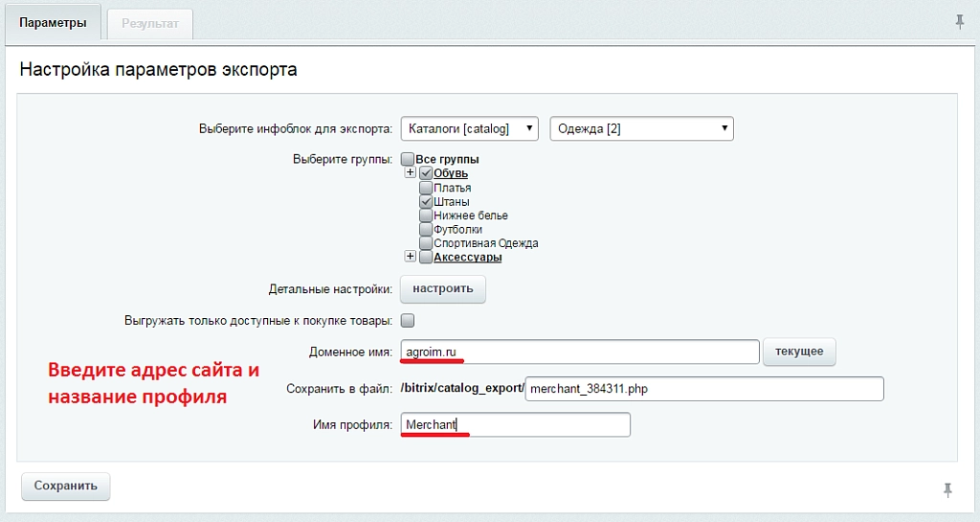The height and width of the screenshot is (522, 980).
Task: Click the текущее domain button
Action: click(799, 352)
